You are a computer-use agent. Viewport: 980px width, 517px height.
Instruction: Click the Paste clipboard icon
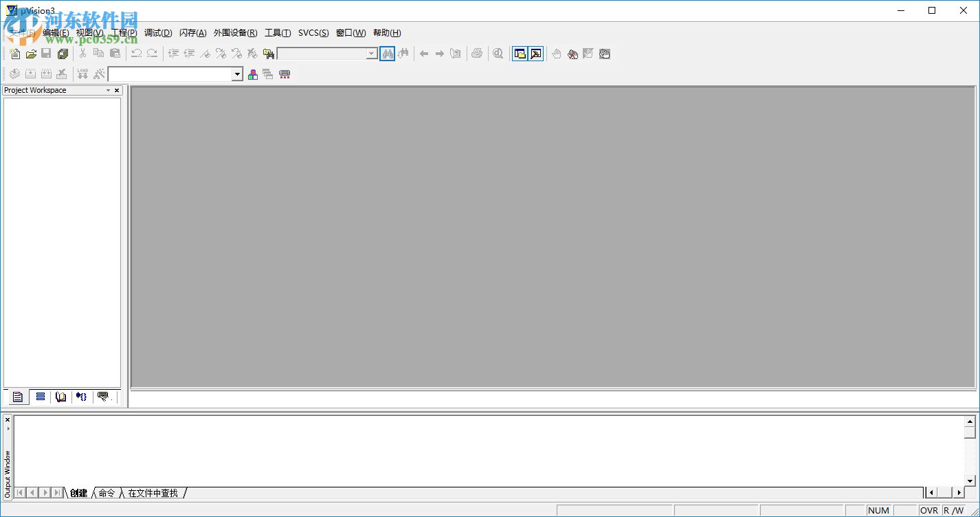pyautogui.click(x=115, y=54)
